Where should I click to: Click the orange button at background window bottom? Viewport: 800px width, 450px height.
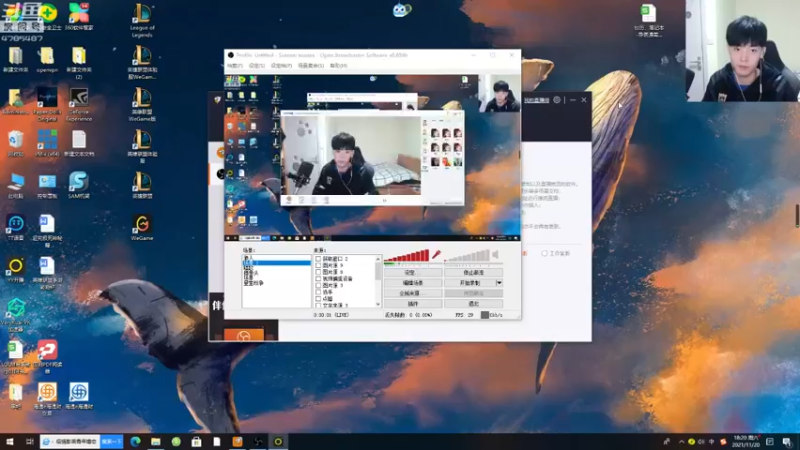click(x=244, y=335)
